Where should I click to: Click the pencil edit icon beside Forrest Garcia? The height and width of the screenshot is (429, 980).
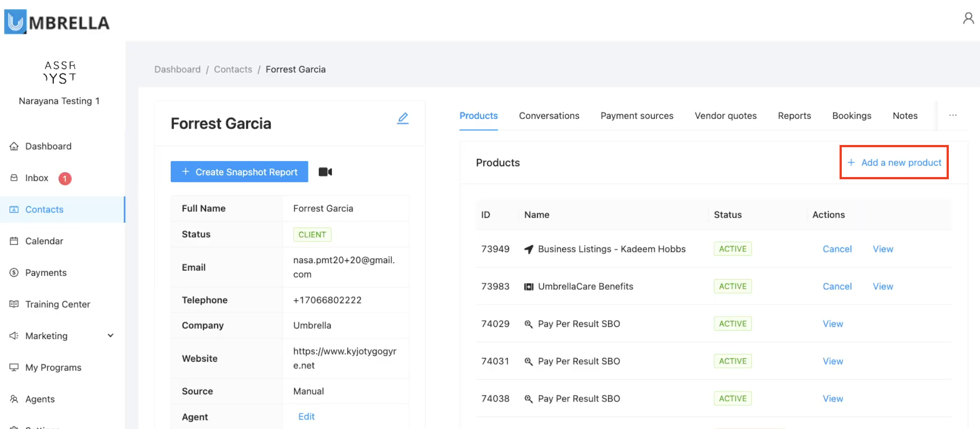click(x=403, y=118)
